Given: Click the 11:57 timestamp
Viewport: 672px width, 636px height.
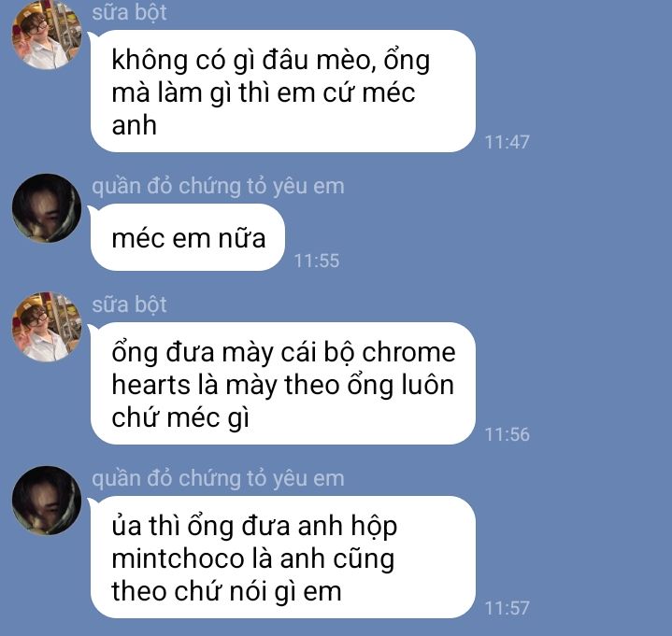Looking at the screenshot, I should [507, 608].
